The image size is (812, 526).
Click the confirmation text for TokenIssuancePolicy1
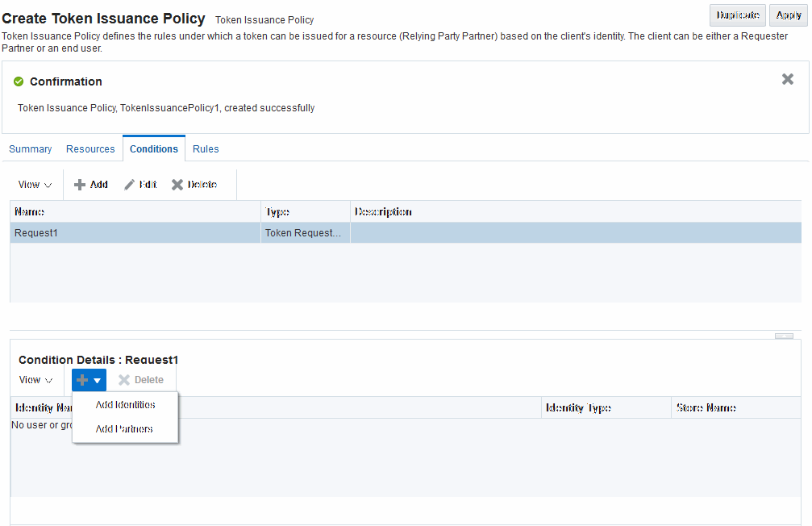point(166,108)
